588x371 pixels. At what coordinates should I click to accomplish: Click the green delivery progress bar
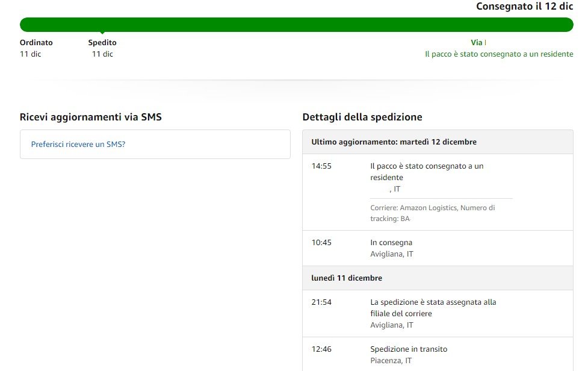296,24
